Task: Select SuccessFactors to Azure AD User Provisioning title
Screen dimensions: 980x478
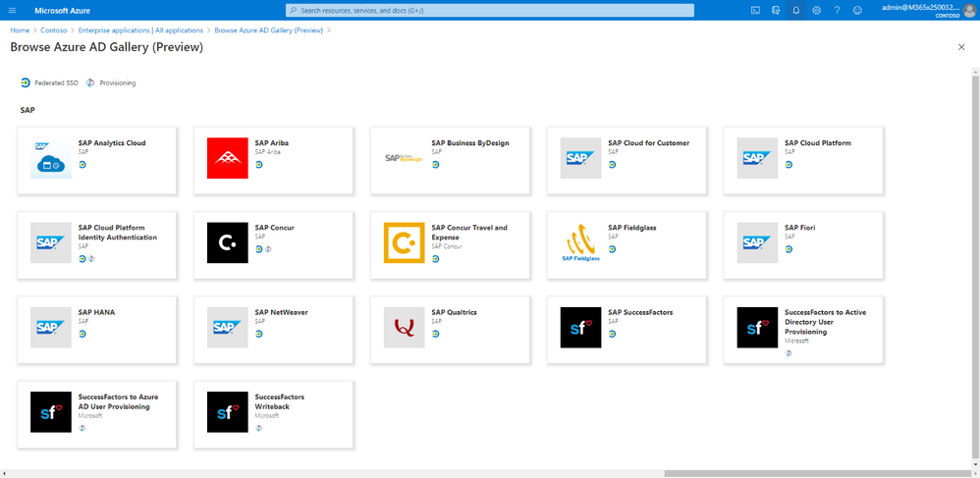Action: point(118,401)
